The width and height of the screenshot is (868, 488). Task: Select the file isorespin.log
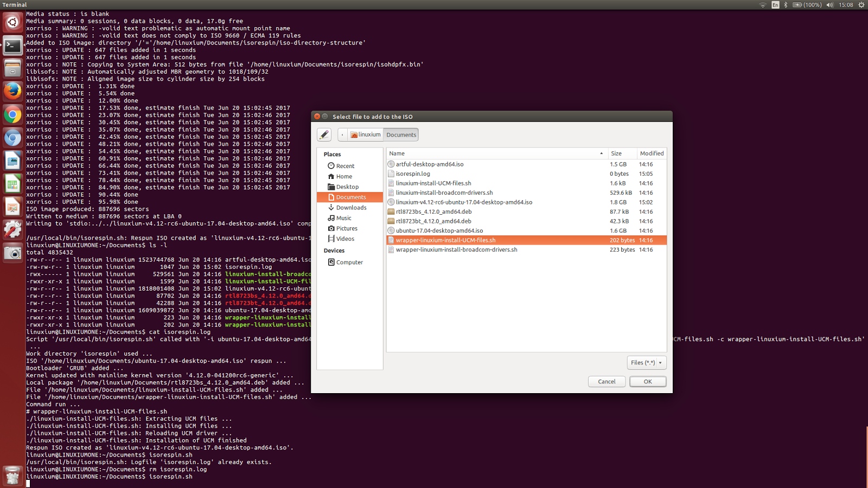click(x=527, y=174)
